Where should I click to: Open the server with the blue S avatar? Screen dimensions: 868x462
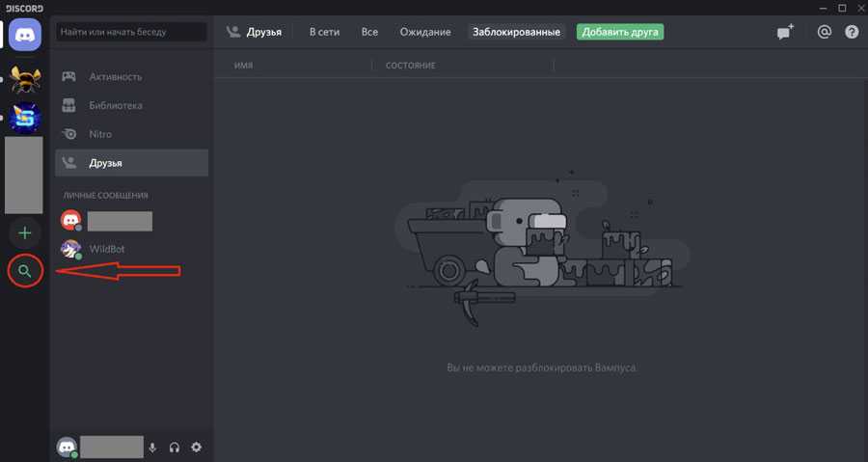pyautogui.click(x=25, y=119)
